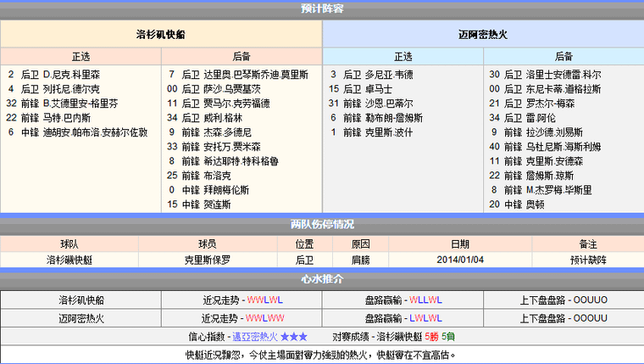Click Clippers over/under record OOUUO
Image resolution: width=644 pixels, height=364 pixels.
(x=591, y=300)
